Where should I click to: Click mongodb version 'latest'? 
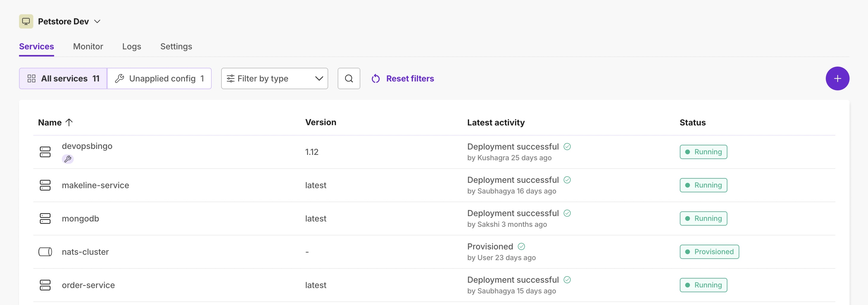pos(316,218)
